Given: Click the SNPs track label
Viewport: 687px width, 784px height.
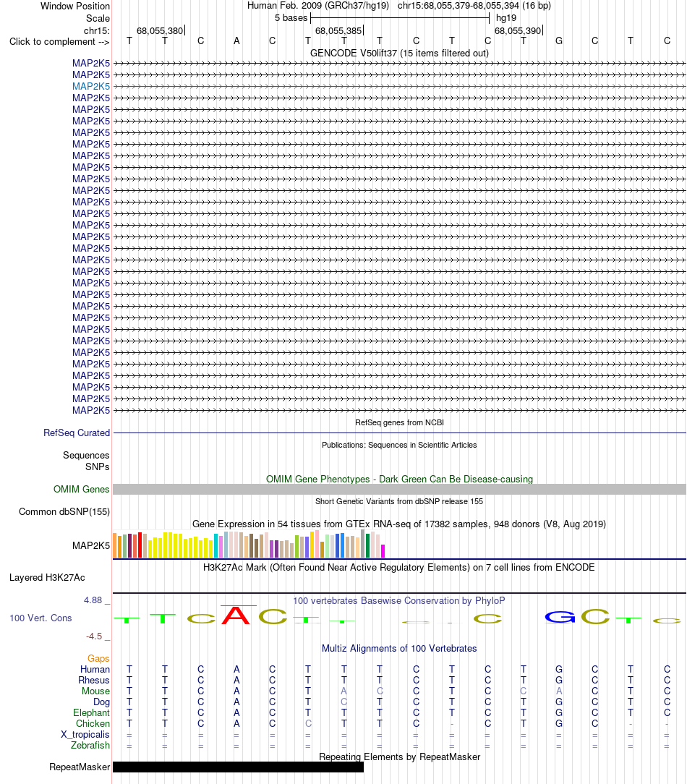Looking at the screenshot, I should tap(97, 467).
